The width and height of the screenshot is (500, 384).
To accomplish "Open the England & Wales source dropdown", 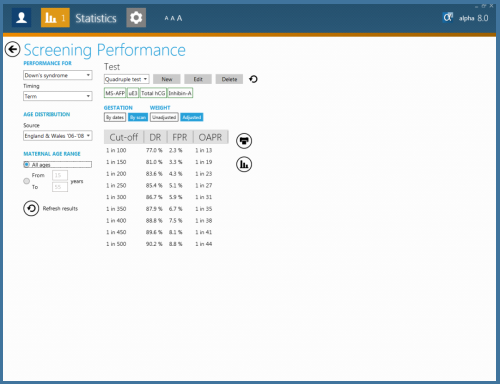I will [x=58, y=136].
